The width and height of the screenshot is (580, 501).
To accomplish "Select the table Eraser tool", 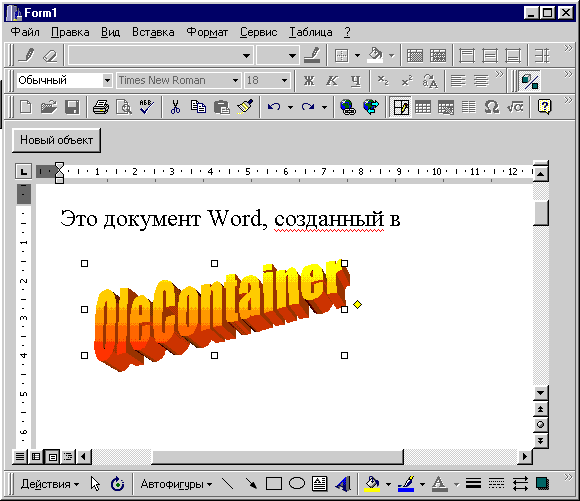I will [50, 56].
